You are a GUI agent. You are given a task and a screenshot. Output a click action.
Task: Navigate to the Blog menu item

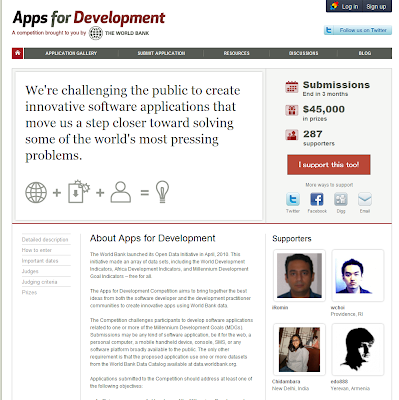pos(365,53)
